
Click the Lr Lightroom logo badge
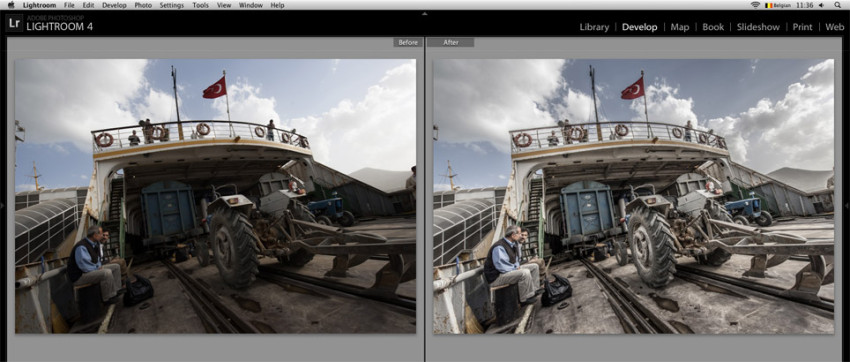(x=14, y=23)
